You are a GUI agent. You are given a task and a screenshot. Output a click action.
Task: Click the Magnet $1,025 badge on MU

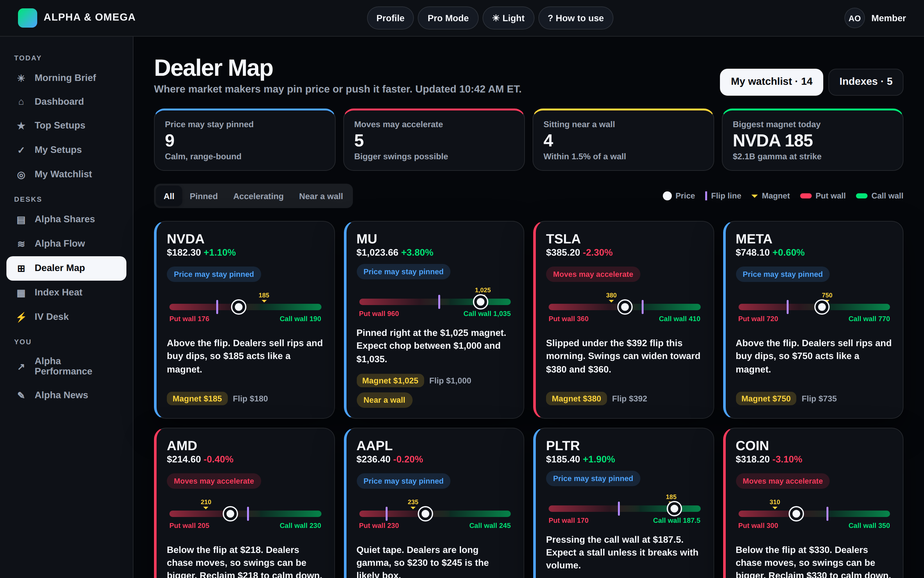pyautogui.click(x=390, y=381)
